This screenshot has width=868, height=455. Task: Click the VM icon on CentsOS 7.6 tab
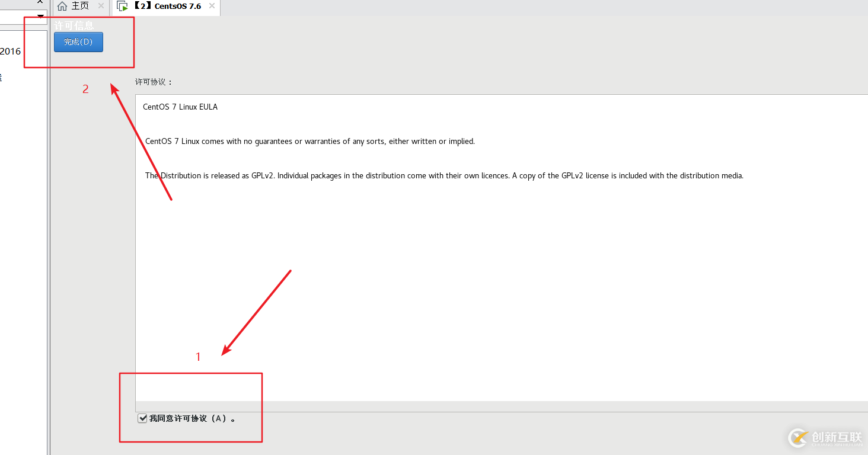(x=122, y=7)
